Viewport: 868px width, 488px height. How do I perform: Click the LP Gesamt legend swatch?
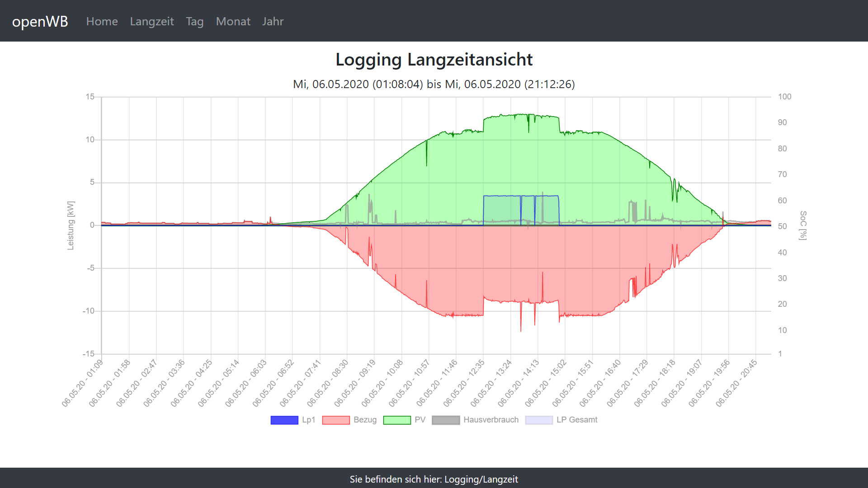pos(538,420)
